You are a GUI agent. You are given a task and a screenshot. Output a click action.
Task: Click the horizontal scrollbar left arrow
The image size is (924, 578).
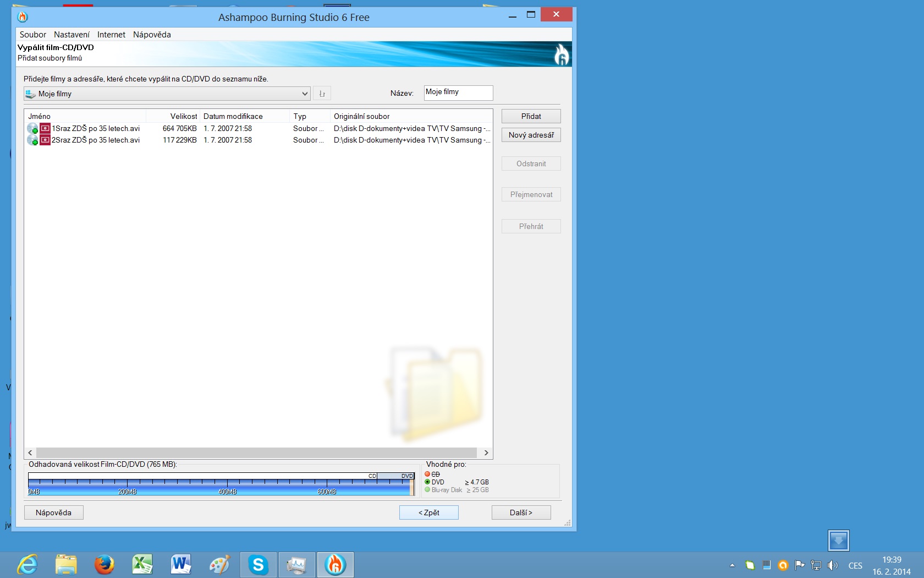coord(30,452)
